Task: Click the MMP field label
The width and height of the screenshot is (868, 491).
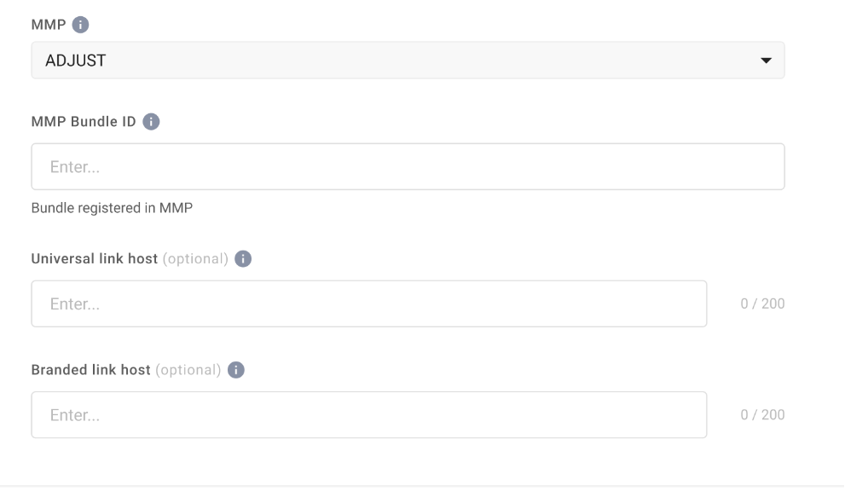Action: (x=48, y=26)
